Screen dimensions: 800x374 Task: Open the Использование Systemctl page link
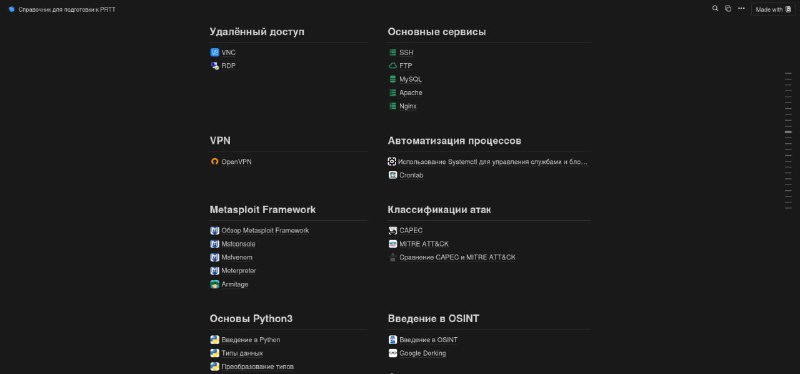493,162
